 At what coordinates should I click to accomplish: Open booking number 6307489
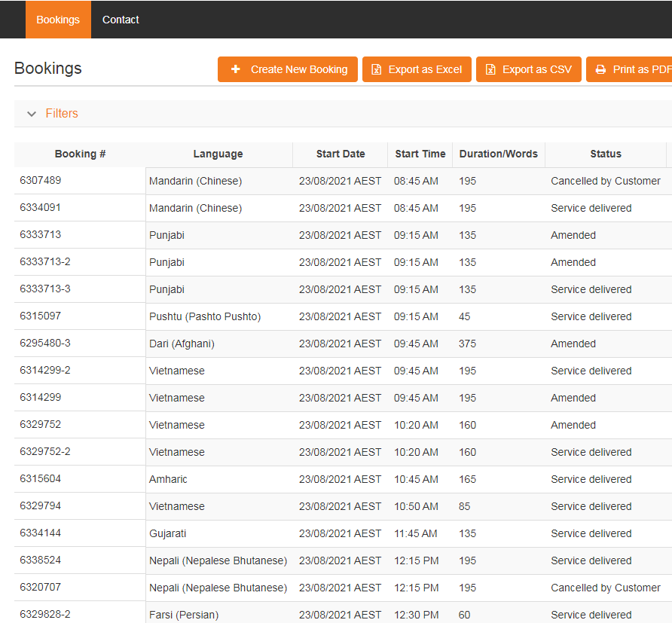[x=41, y=181]
